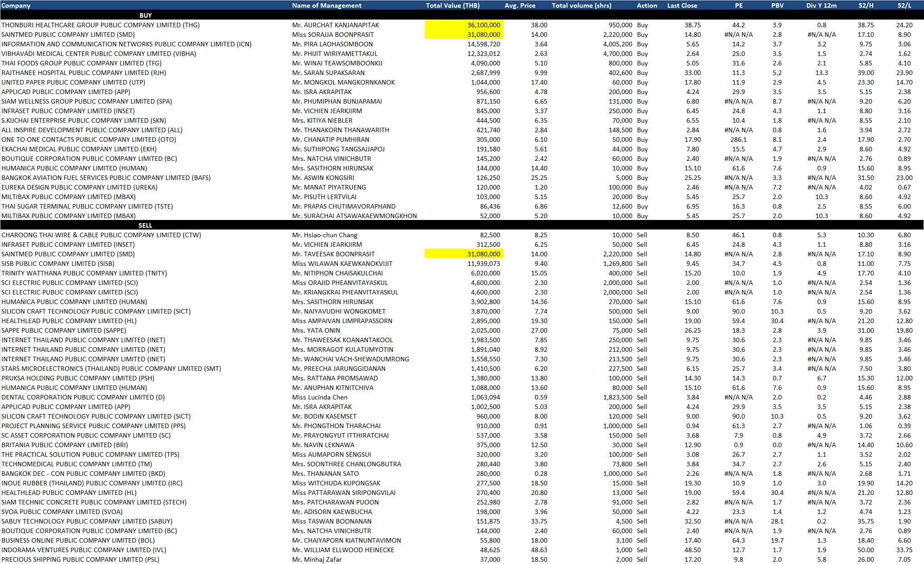
Task: Select THAI SUGAR TERMINAL (TSTE) cell
Action: tap(87, 206)
